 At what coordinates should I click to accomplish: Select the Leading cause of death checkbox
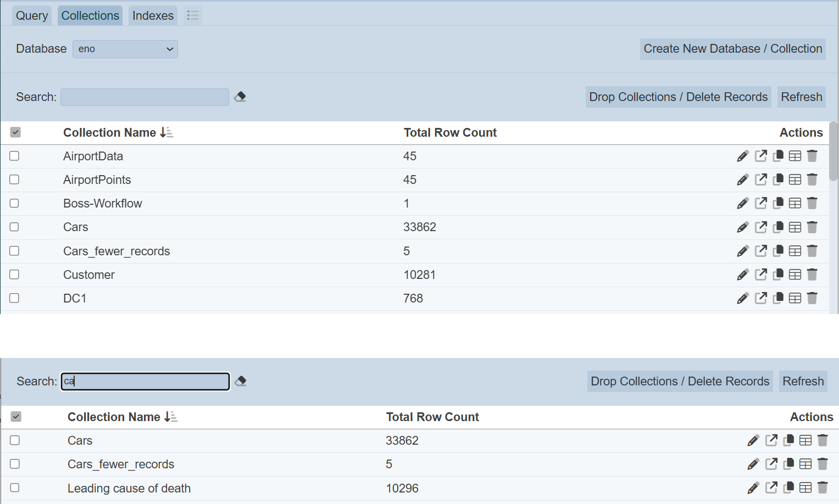click(15, 488)
